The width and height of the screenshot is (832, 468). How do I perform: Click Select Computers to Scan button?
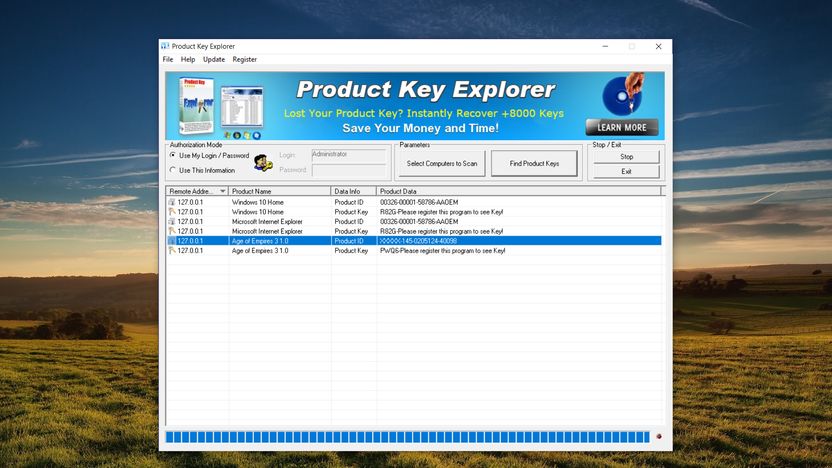point(442,163)
